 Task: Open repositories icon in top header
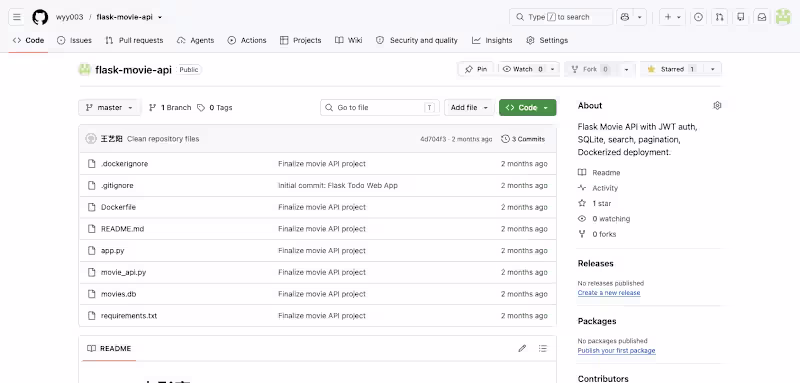pyautogui.click(x=741, y=17)
